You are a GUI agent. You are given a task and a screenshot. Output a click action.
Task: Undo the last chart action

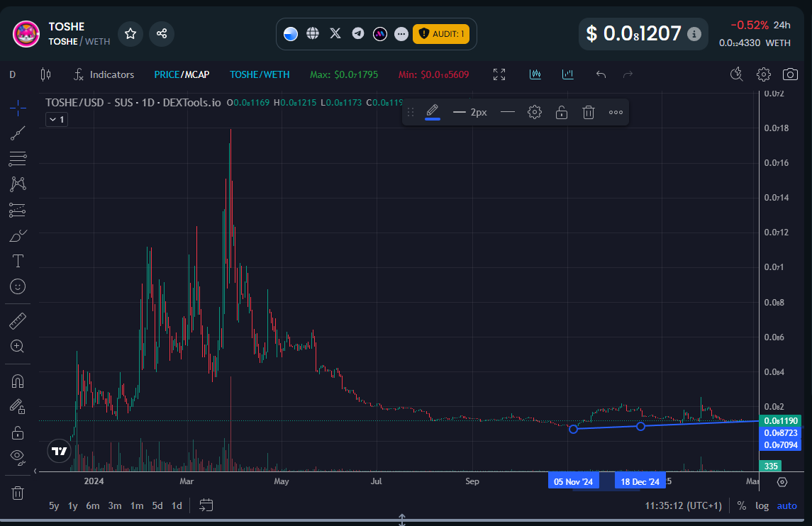[601, 74]
